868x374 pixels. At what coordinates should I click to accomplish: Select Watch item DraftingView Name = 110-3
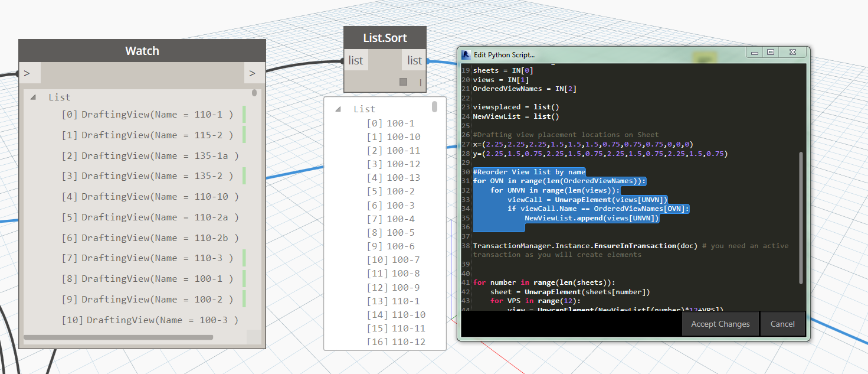click(148, 258)
